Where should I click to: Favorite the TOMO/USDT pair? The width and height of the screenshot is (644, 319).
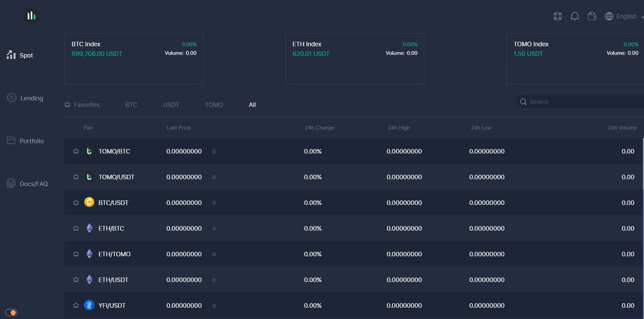(76, 177)
